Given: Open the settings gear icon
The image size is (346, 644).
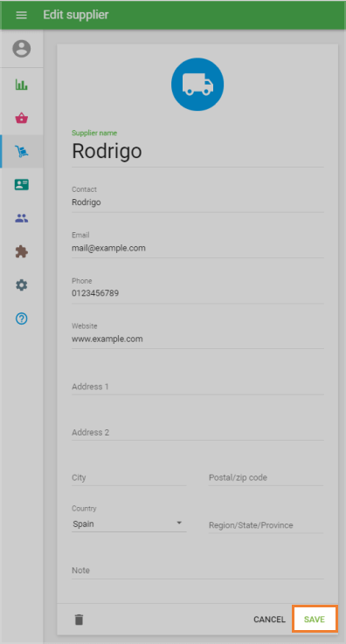Looking at the screenshot, I should coord(21,284).
